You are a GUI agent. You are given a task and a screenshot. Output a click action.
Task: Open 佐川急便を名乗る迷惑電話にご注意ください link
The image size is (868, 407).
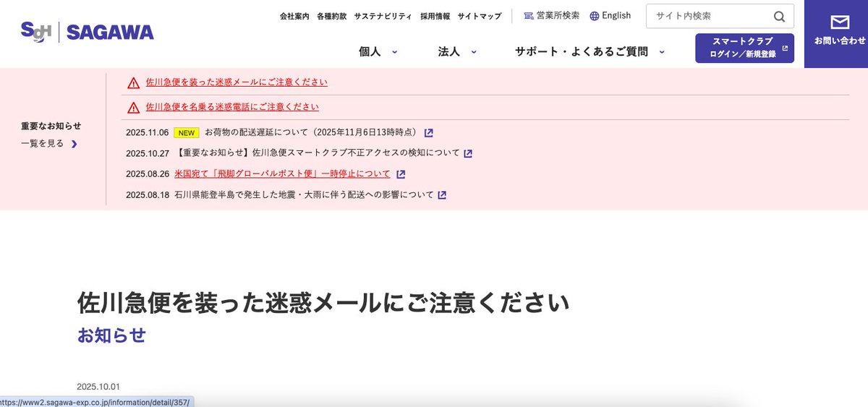point(232,107)
